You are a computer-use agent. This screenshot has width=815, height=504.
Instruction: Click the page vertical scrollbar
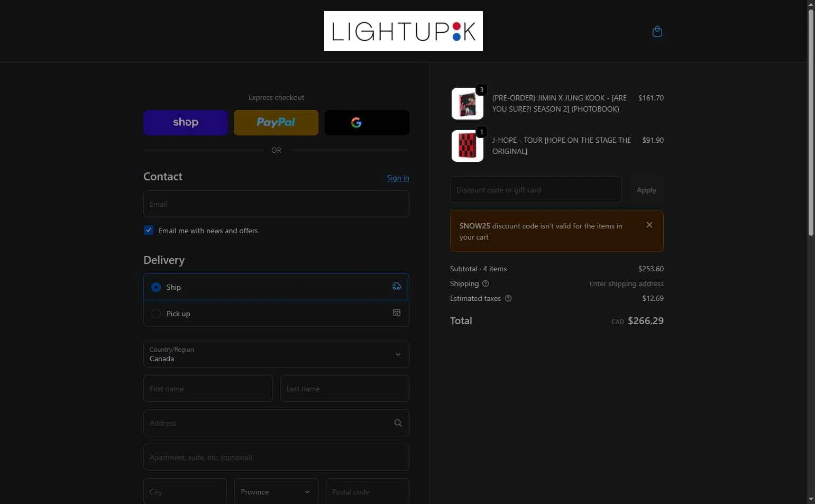pos(811,123)
